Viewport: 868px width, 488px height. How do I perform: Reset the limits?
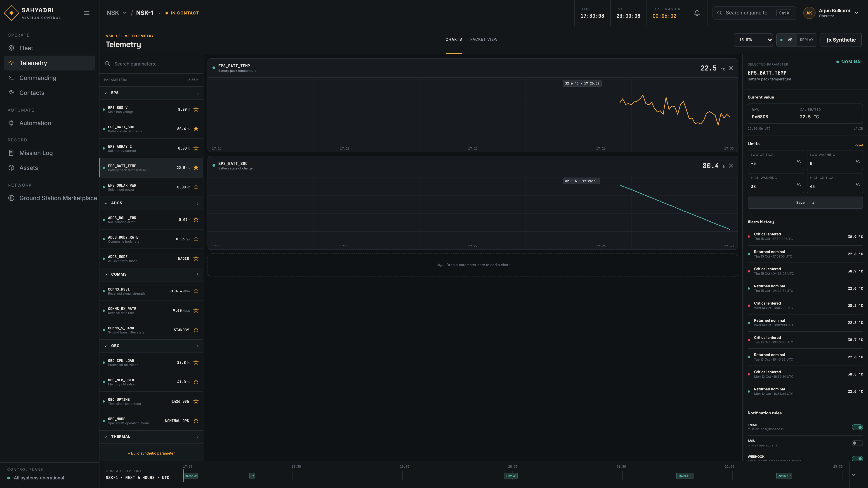859,145
